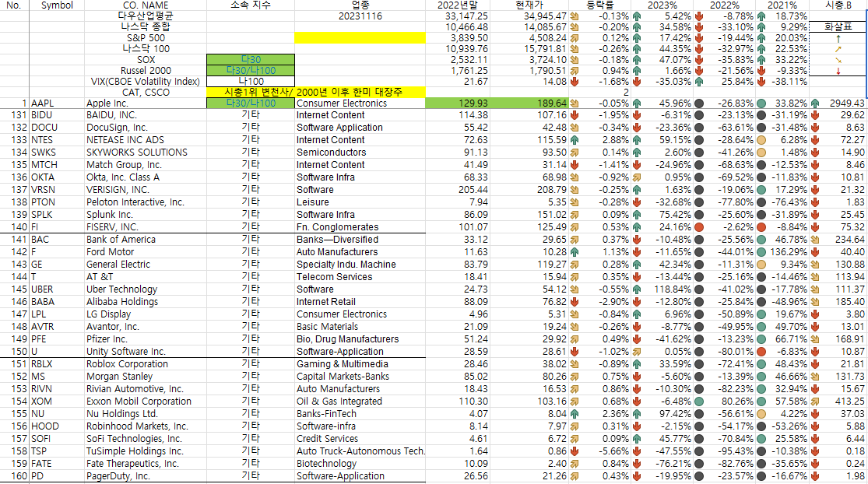The image size is (868, 484).
Task: Click yellow circle beside NTES 6.28%
Action: point(761,140)
